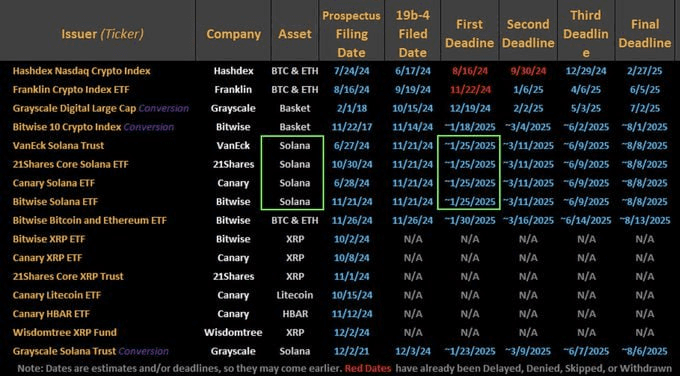Click the Grayscale Solana Trust Conversion label
This screenshot has width=680, height=376.
(x=91, y=351)
